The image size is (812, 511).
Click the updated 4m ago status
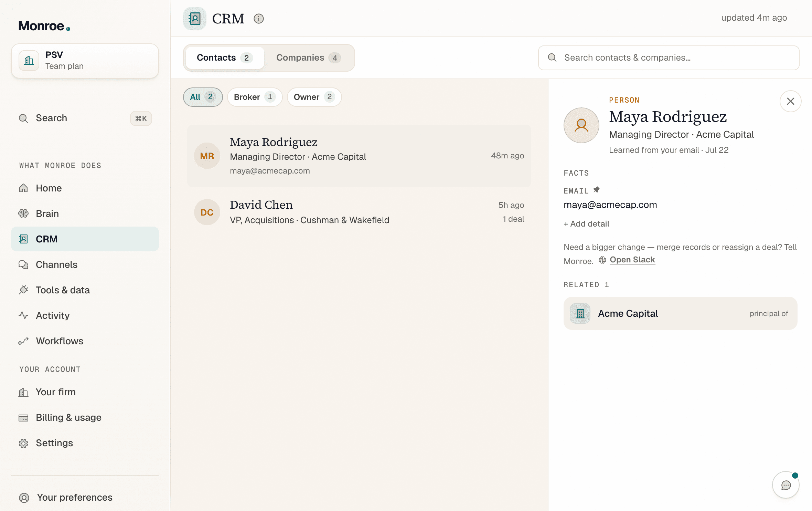(x=754, y=18)
